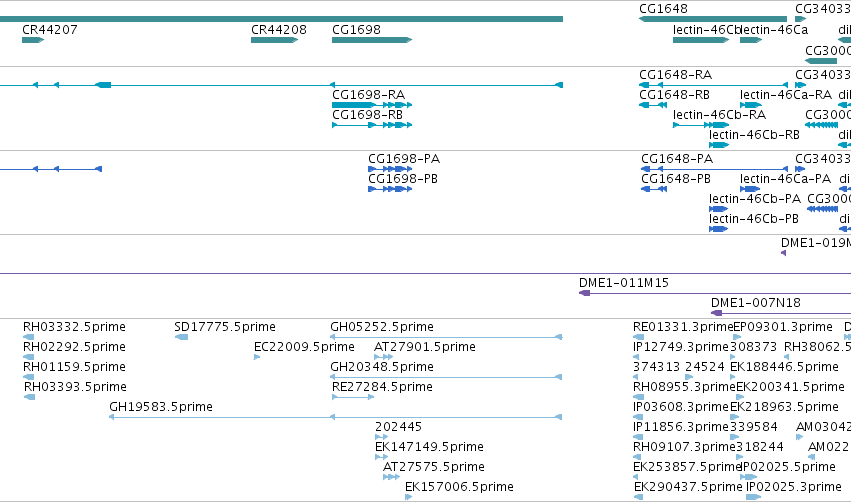Select the RE27284.5prime EST glyph

353,397
